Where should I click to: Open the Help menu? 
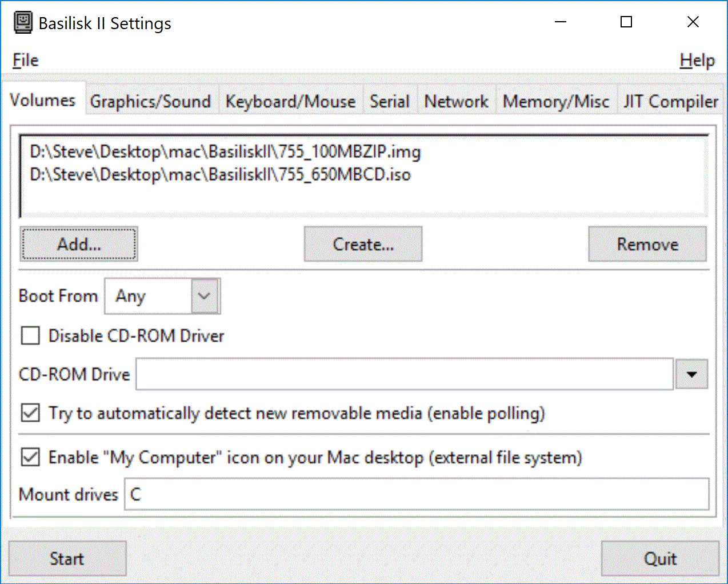[697, 60]
